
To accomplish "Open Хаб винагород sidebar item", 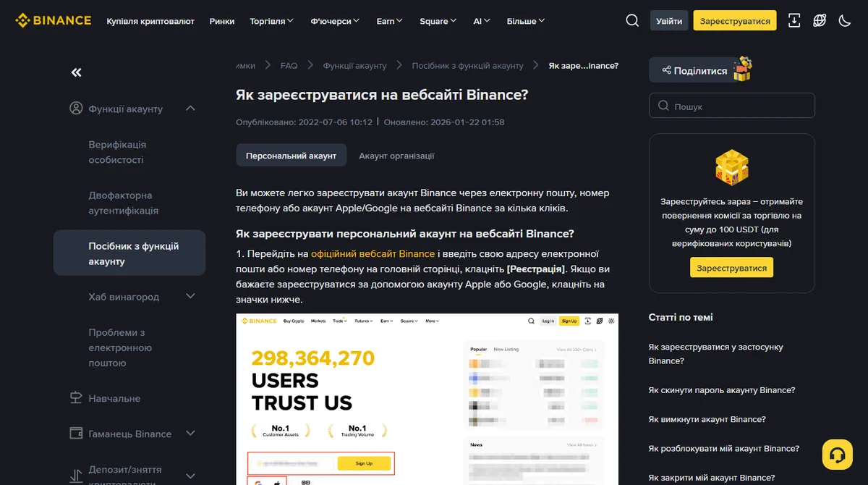I will [x=124, y=297].
